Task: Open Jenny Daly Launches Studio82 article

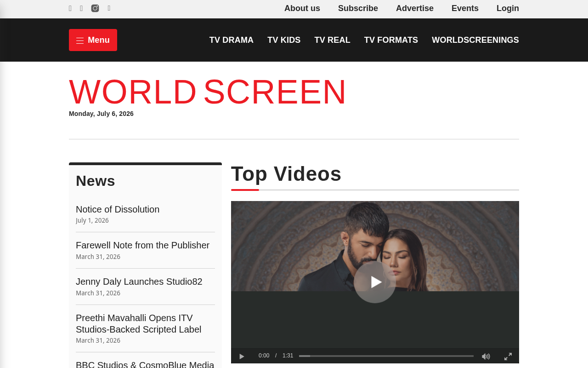Action: coord(139,282)
